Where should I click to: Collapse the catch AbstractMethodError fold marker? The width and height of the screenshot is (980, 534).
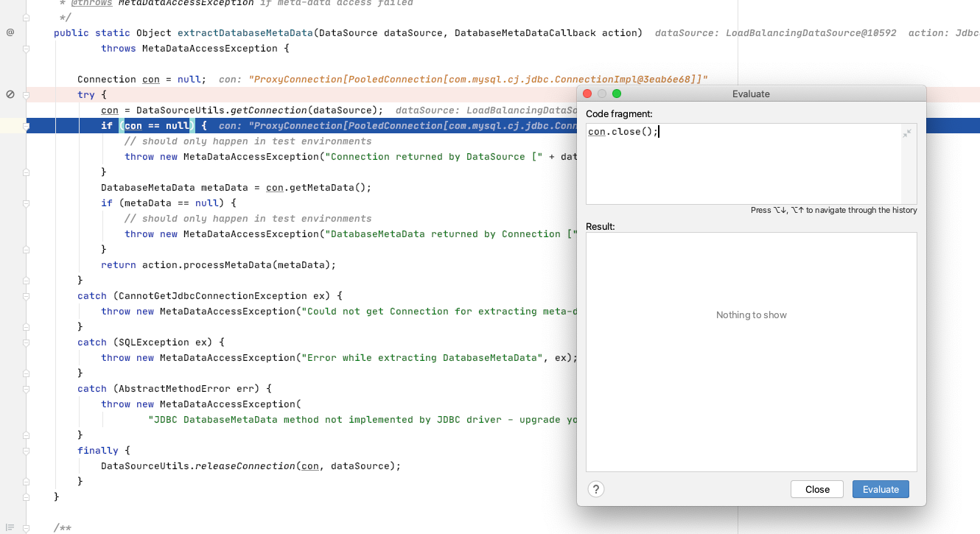(26, 389)
